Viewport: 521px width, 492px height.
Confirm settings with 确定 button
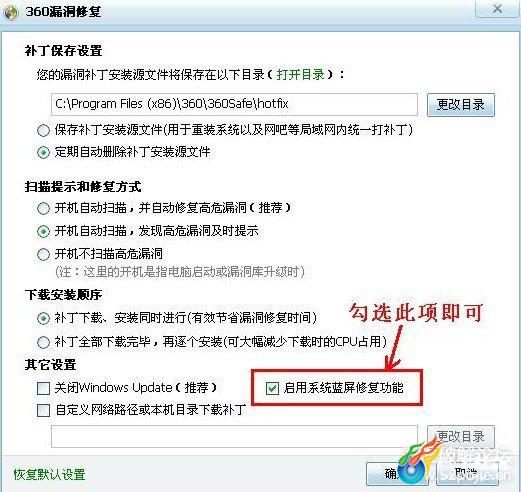(397, 473)
